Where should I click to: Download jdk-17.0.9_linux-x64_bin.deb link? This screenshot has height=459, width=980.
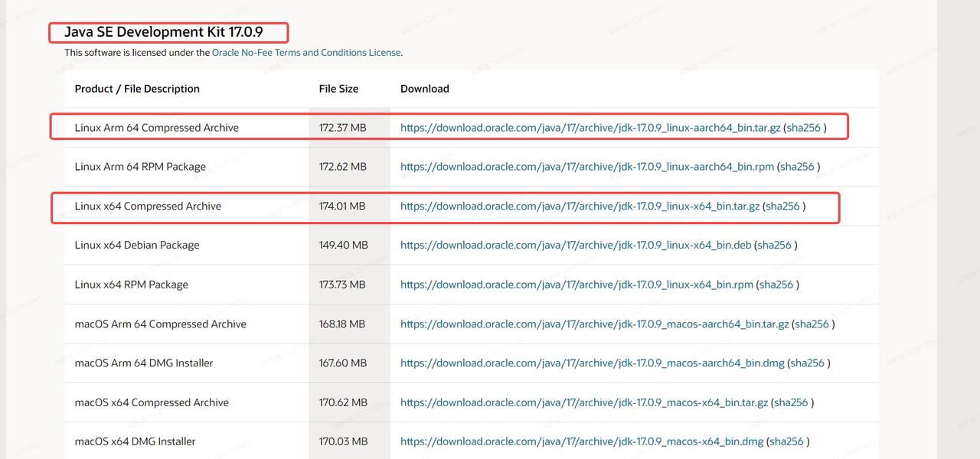click(576, 246)
